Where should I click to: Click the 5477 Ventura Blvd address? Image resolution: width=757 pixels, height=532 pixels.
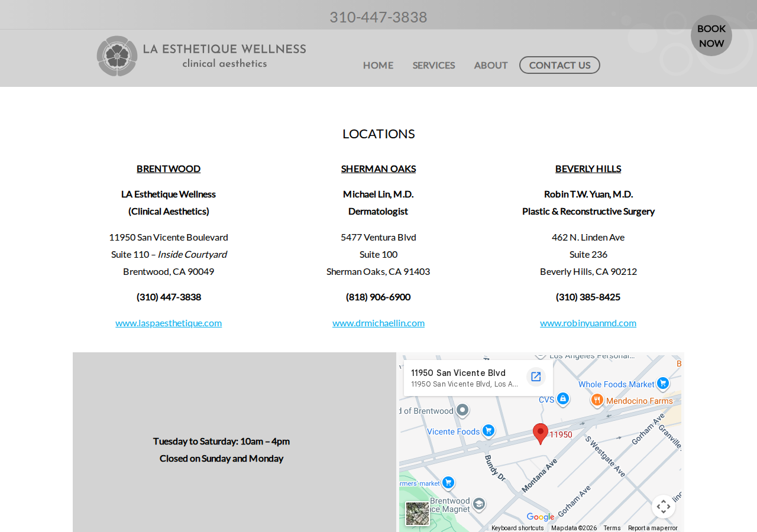[378, 237]
